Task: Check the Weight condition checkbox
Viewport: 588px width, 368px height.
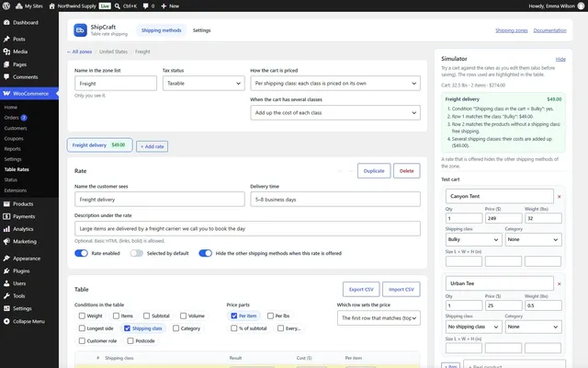Action: click(82, 316)
